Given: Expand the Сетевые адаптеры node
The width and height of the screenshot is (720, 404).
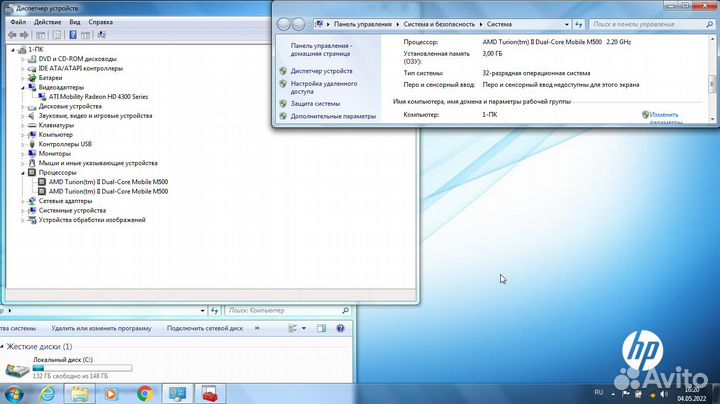Looking at the screenshot, I should (22, 201).
